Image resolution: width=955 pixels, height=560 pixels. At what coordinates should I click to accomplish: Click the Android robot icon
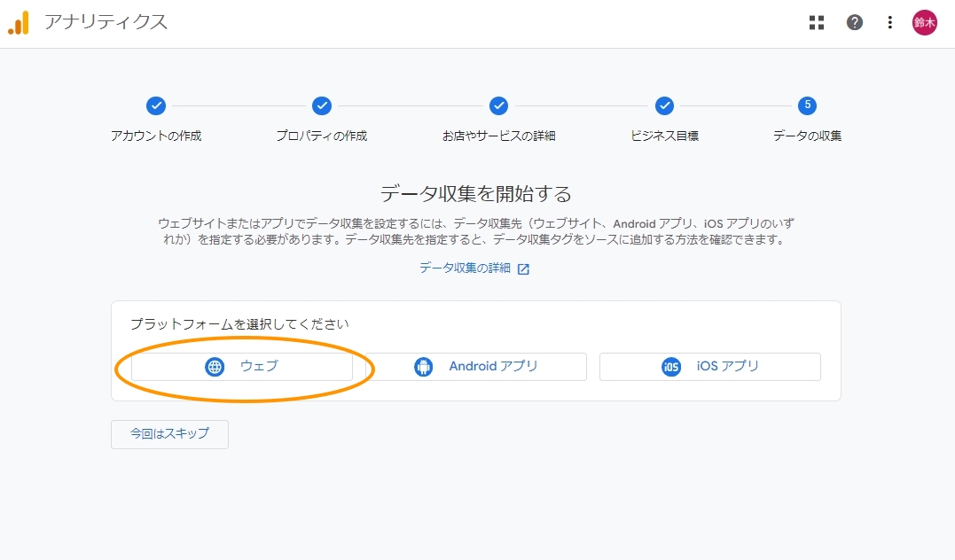point(424,367)
